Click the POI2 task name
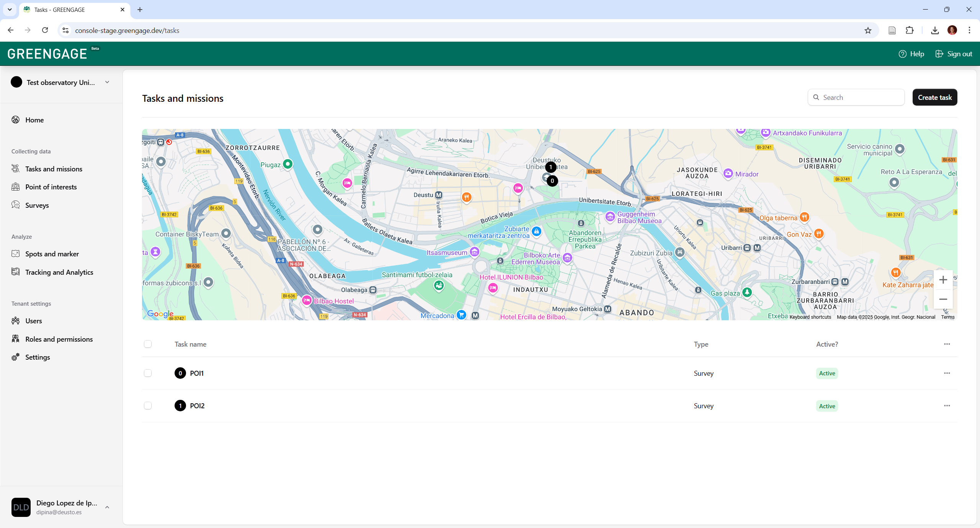 point(197,406)
